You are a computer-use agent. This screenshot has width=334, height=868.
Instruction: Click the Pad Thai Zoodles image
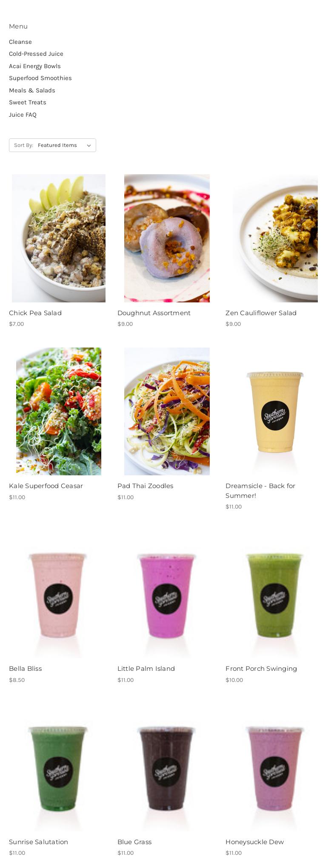coord(167,411)
